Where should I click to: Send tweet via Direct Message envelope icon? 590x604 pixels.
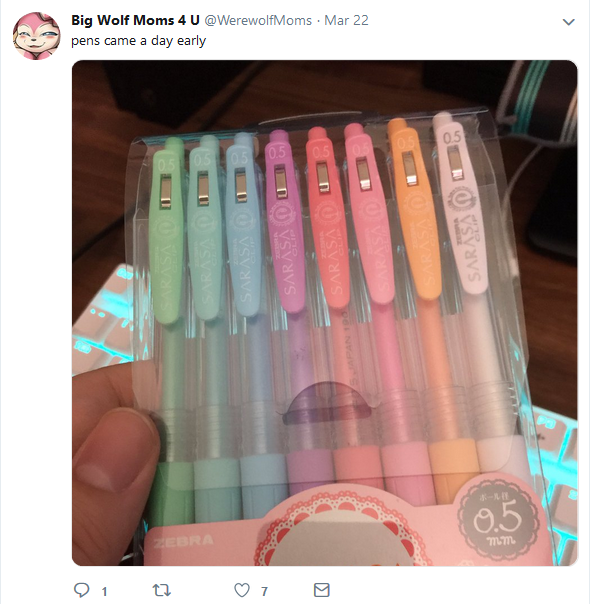pyautogui.click(x=322, y=590)
